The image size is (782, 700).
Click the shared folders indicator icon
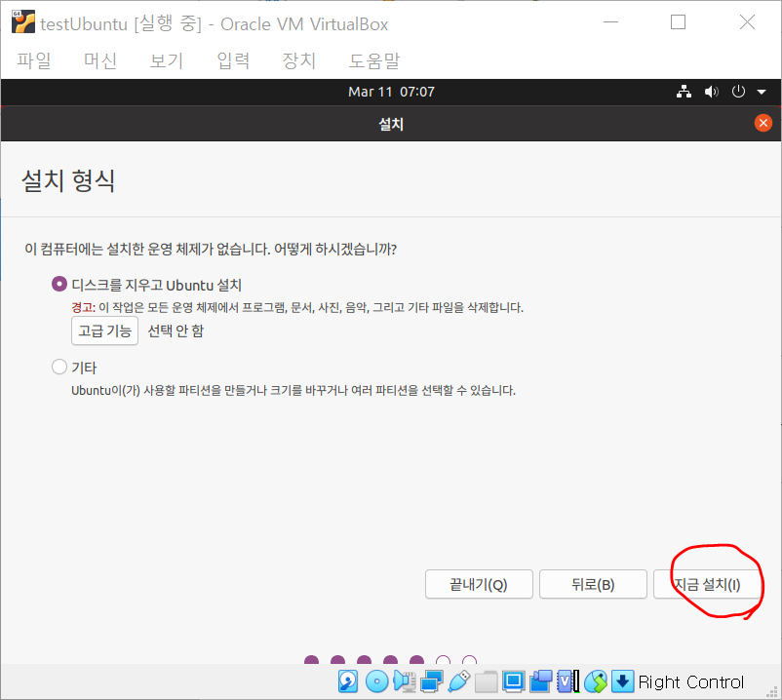[x=486, y=681]
